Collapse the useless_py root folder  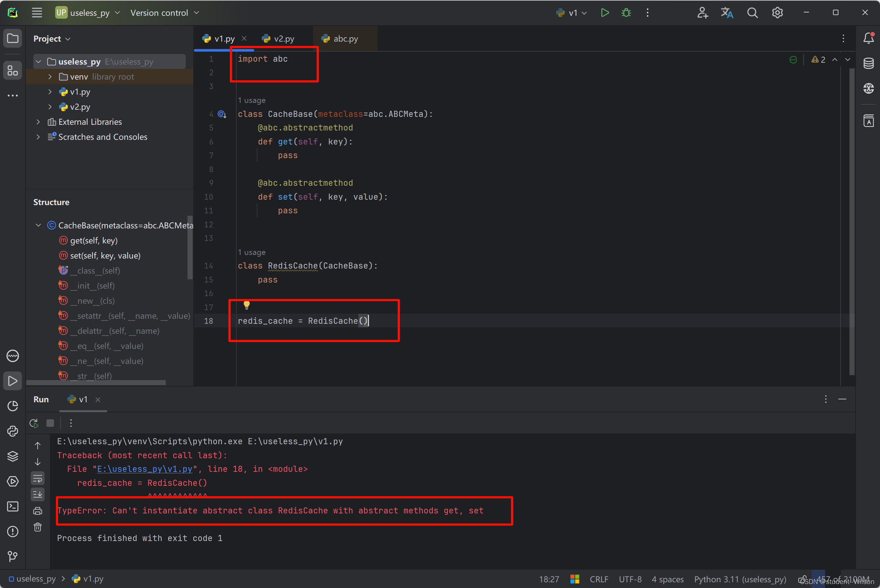38,62
